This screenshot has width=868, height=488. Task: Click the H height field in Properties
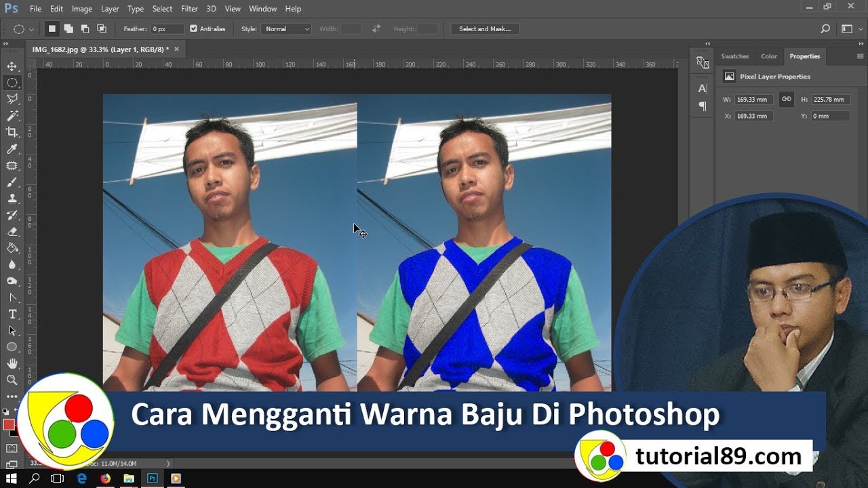[830, 100]
